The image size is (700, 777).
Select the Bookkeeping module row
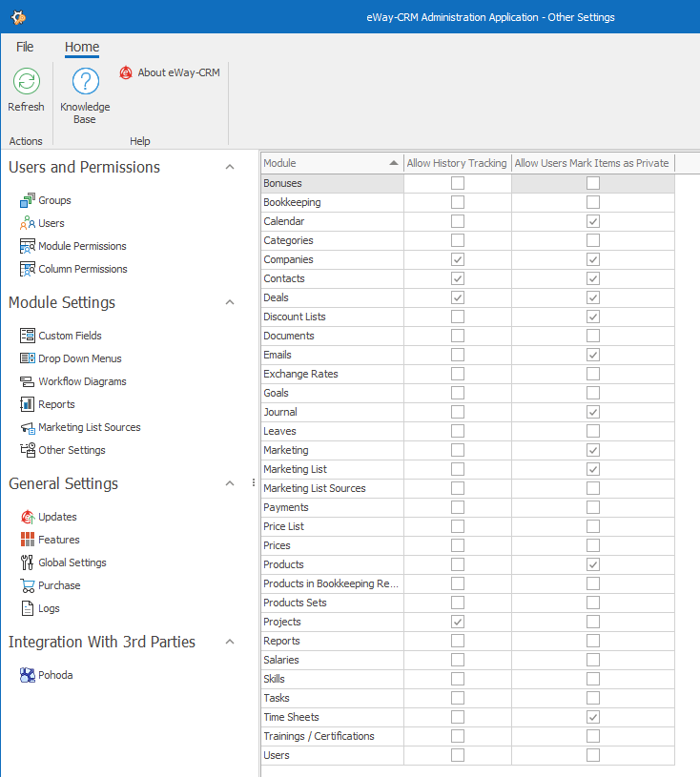(x=467, y=202)
